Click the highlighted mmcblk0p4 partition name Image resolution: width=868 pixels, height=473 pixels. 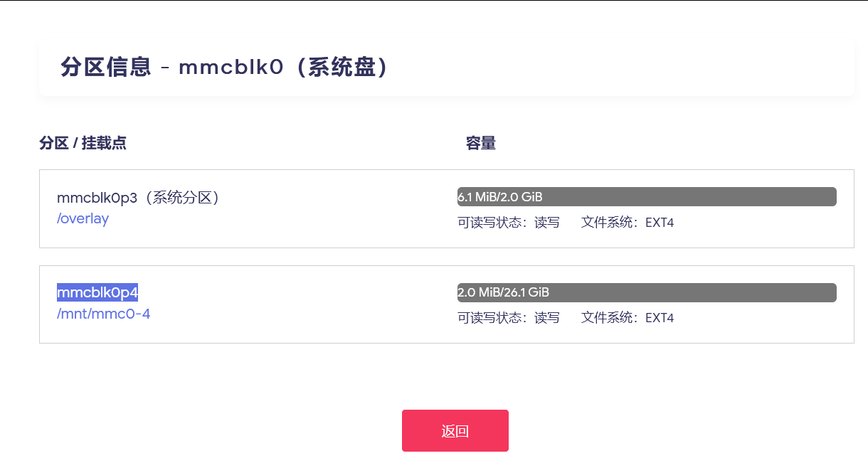click(x=97, y=292)
